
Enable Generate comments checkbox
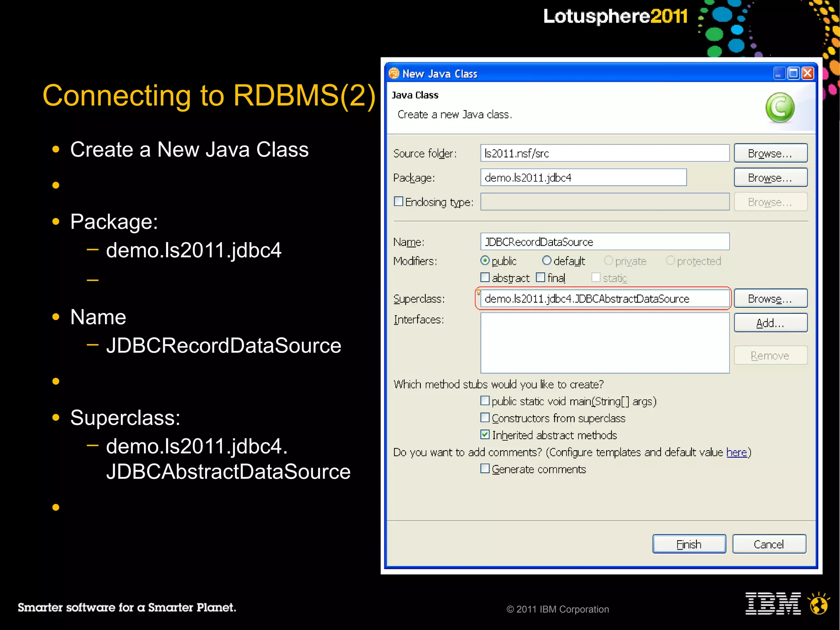(485, 469)
